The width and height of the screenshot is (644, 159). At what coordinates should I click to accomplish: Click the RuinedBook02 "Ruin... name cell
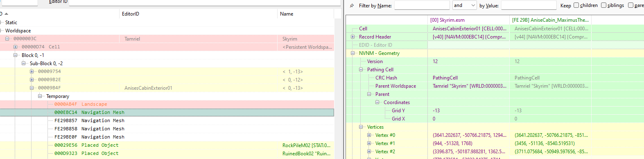306,153
